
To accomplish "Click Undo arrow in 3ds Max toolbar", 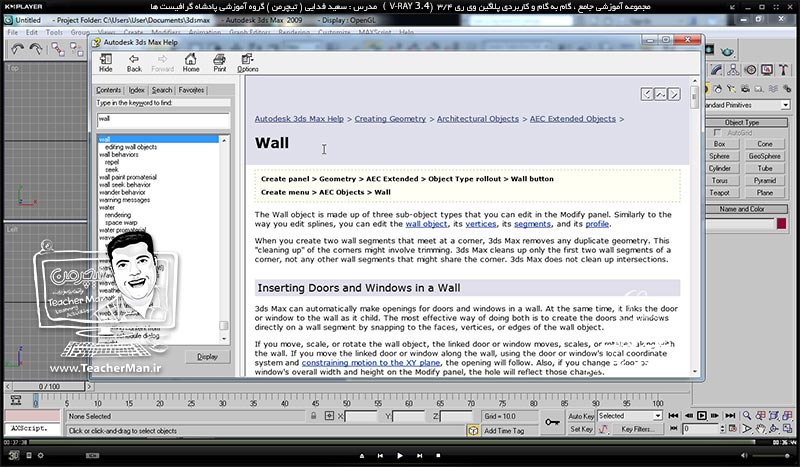I will coord(17,49).
